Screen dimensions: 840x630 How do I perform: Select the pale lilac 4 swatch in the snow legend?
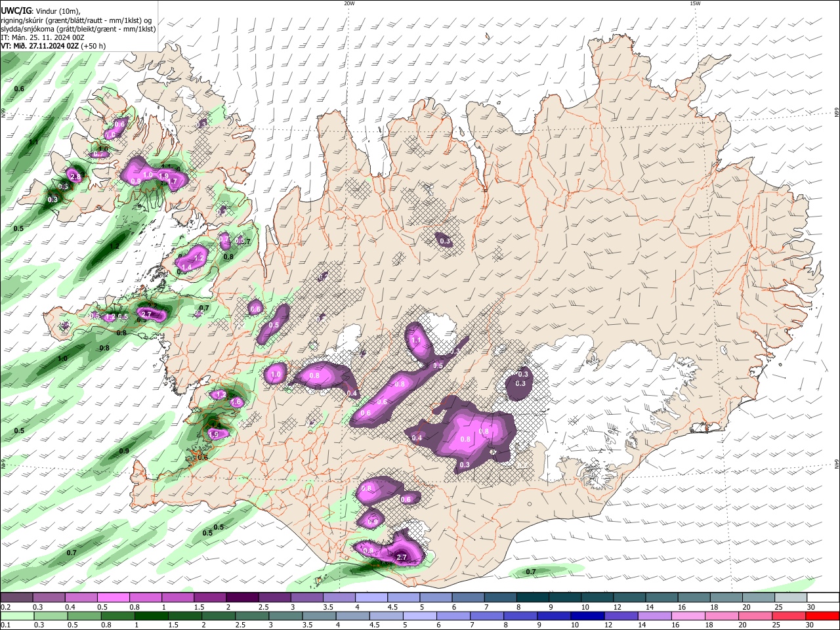[x=371, y=597]
